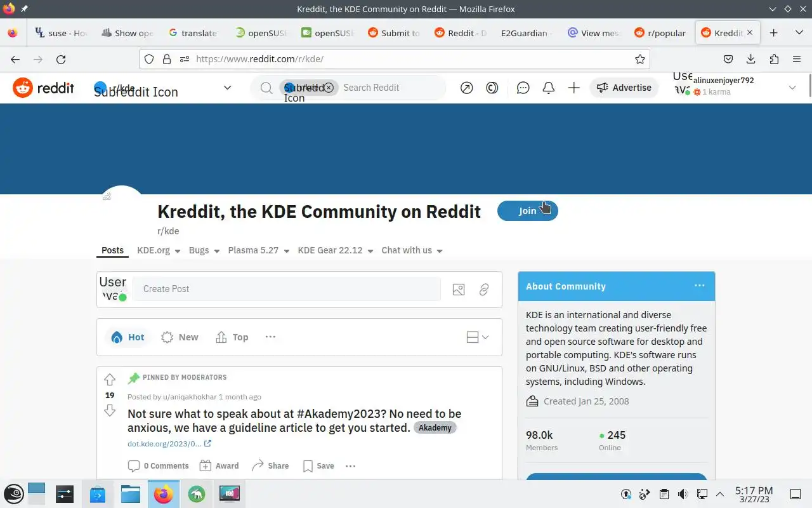Show site security lock info
Image resolution: width=812 pixels, height=508 pixels.
click(167, 59)
